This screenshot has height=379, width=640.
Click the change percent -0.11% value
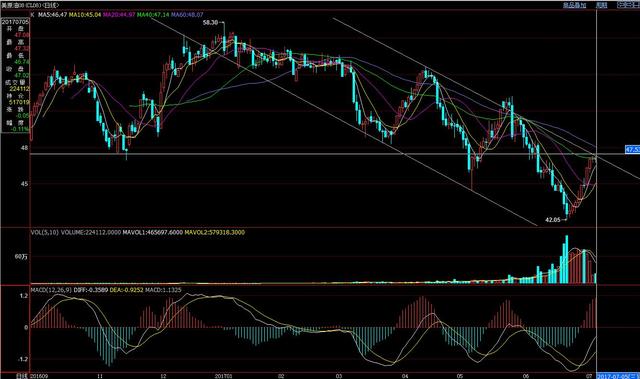click(x=20, y=129)
